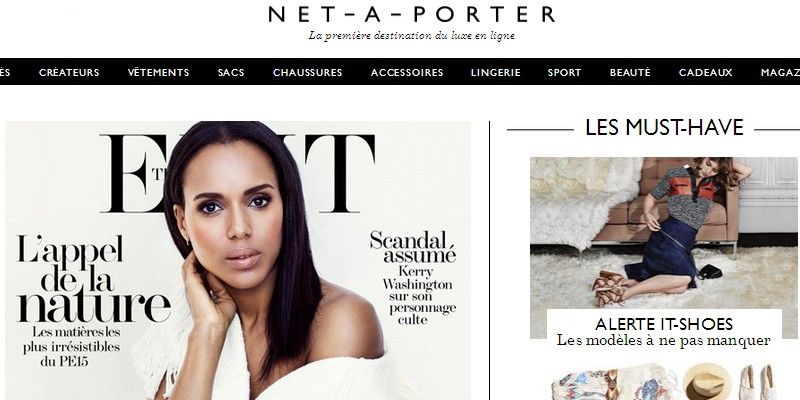Open the Lingerie section

(x=496, y=72)
